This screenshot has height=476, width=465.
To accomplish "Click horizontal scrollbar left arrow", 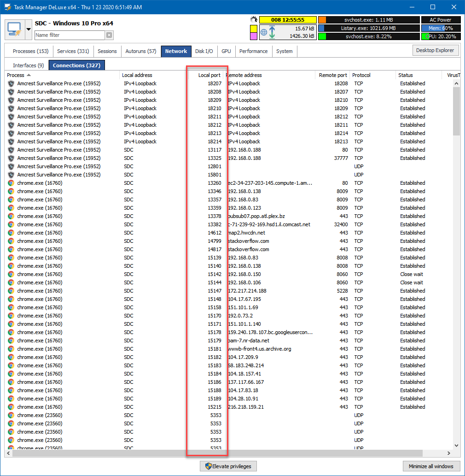I will [8, 453].
